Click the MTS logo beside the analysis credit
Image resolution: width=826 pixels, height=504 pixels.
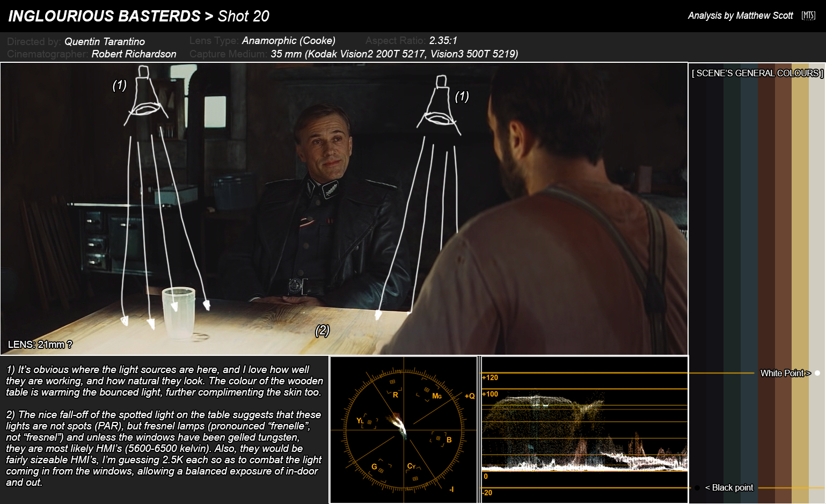click(x=808, y=16)
